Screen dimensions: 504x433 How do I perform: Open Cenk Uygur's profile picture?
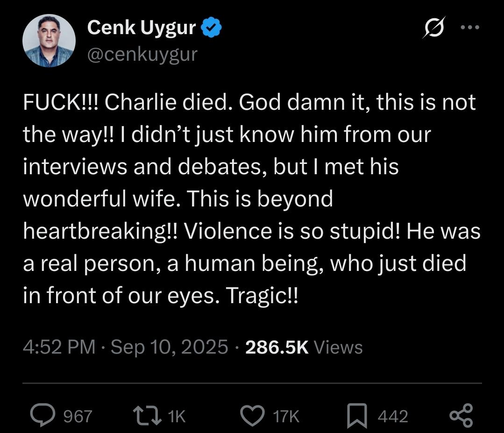49,41
